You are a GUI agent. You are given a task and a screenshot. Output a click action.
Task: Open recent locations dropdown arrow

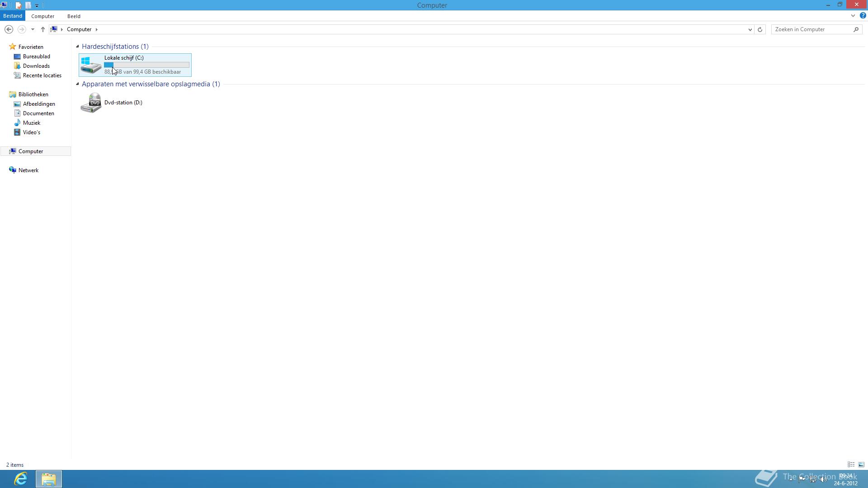pos(33,29)
